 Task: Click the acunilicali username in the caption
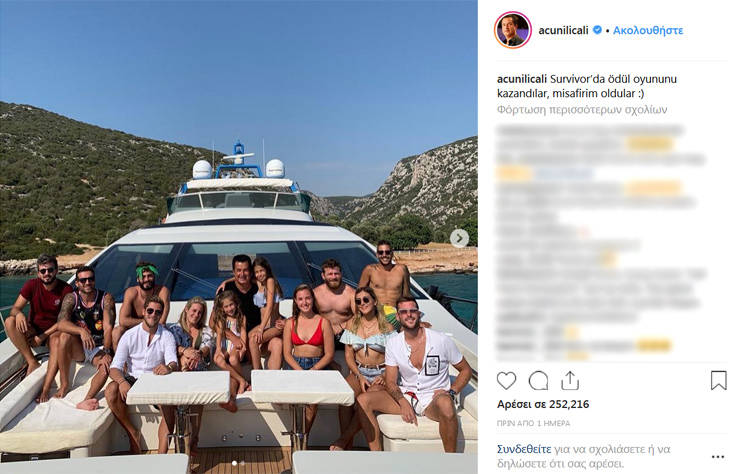click(x=522, y=79)
